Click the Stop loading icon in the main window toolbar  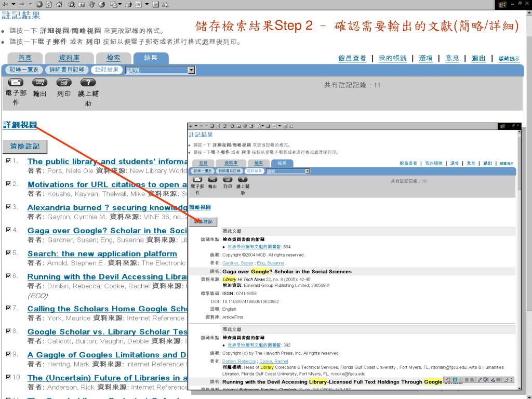[39, 4]
